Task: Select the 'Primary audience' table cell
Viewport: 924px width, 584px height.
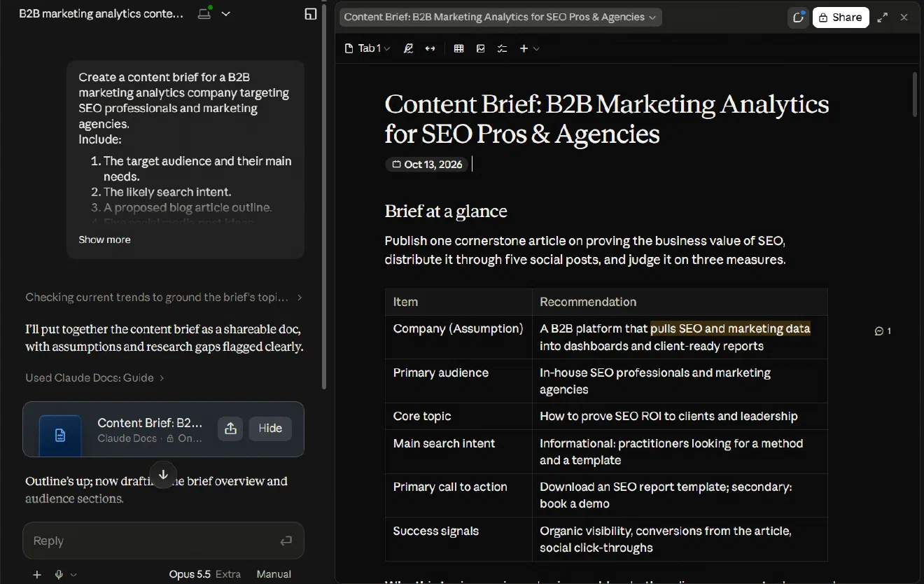Action: [458, 381]
